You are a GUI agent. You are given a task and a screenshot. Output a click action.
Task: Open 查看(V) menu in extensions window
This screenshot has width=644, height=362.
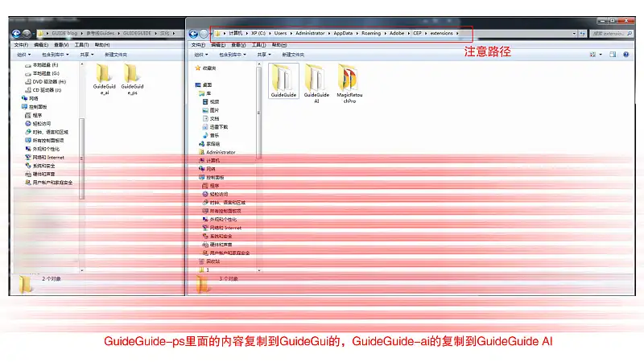238,45
